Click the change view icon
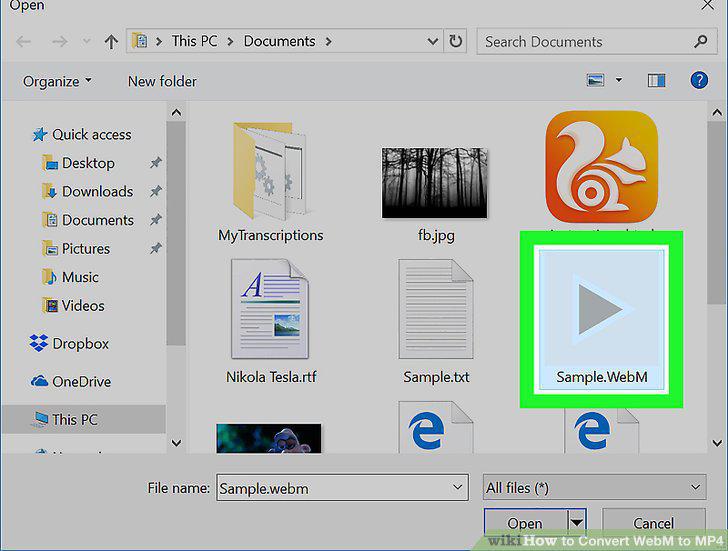This screenshot has width=728, height=551. point(596,80)
